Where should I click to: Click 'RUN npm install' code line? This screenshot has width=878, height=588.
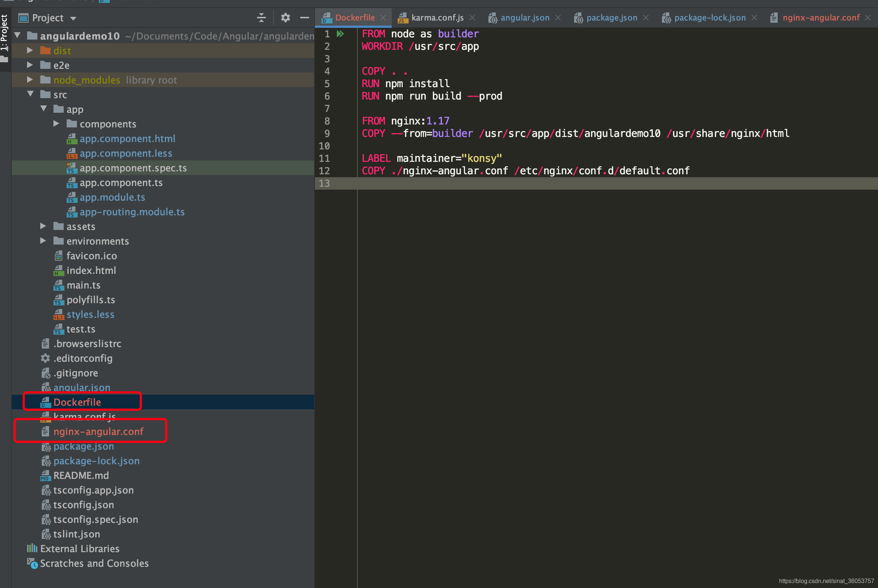coord(405,83)
